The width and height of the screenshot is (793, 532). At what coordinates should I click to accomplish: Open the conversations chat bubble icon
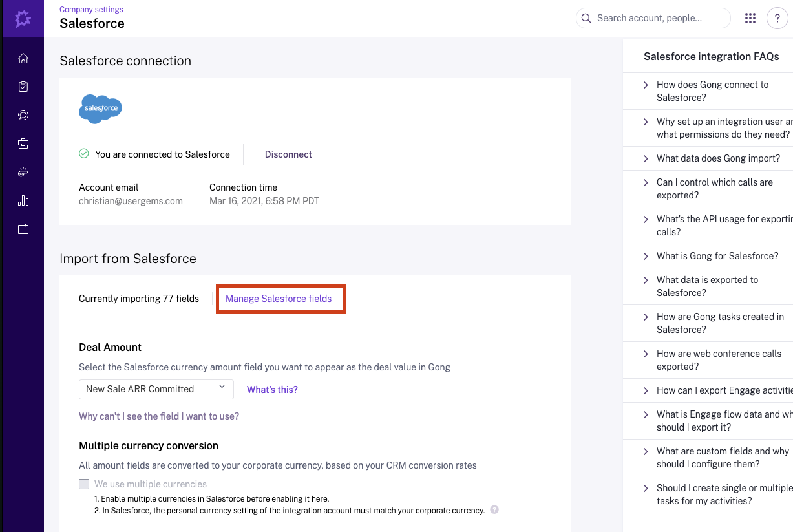(x=23, y=115)
